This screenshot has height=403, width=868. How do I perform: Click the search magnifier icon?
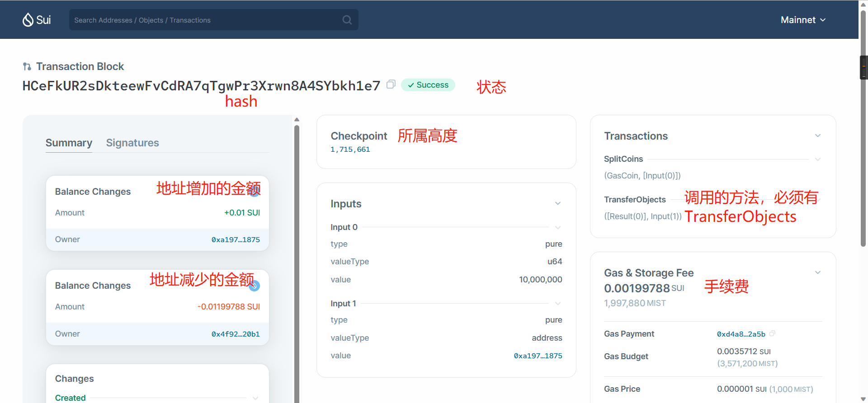[x=347, y=20]
